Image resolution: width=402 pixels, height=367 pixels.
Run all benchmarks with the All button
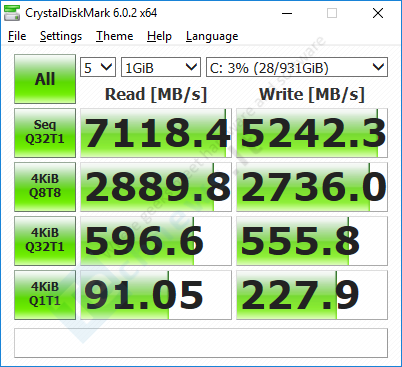coord(45,79)
